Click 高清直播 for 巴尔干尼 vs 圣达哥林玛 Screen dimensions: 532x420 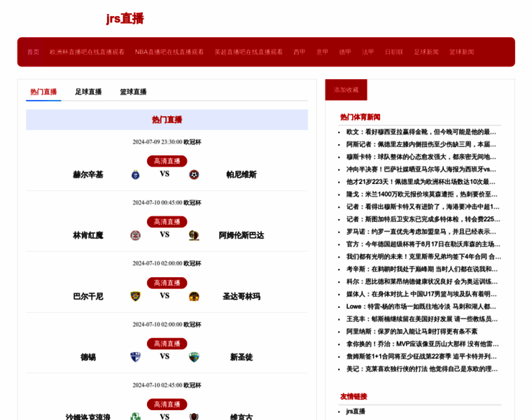(167, 283)
